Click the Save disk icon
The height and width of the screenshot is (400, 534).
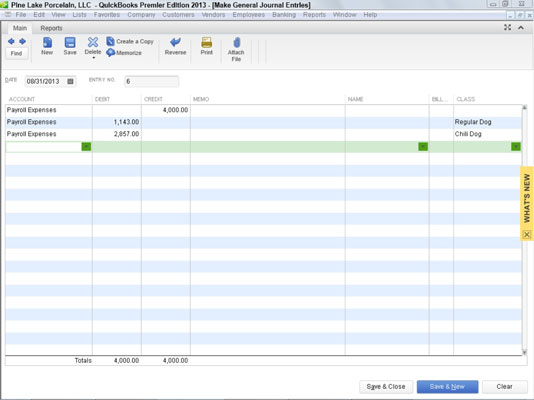(x=70, y=43)
